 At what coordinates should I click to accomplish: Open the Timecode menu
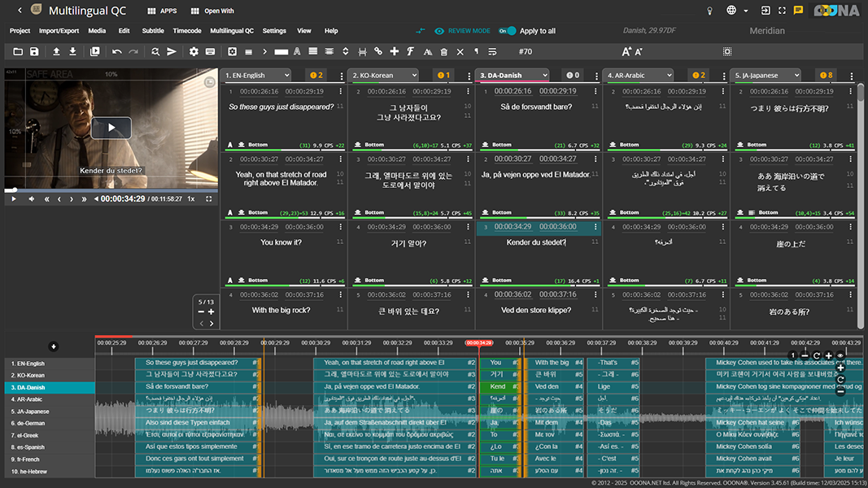pyautogui.click(x=187, y=31)
